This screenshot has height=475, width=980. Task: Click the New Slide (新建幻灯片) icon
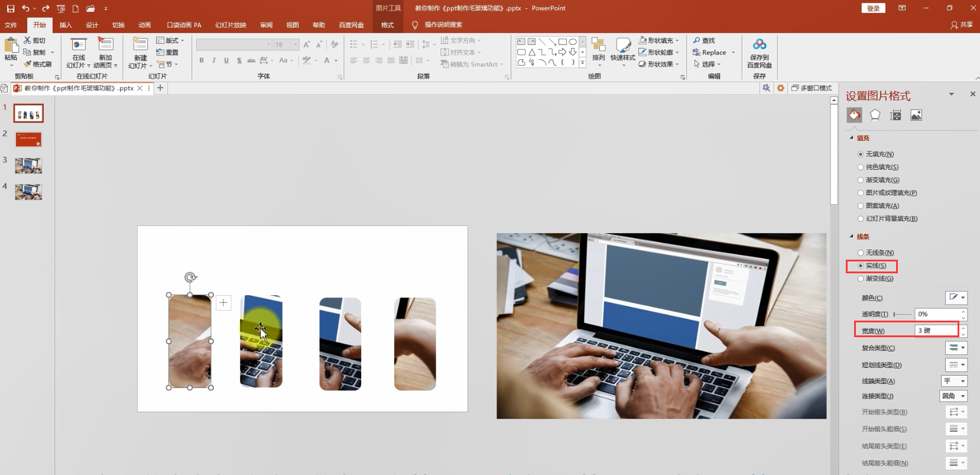pos(140,45)
